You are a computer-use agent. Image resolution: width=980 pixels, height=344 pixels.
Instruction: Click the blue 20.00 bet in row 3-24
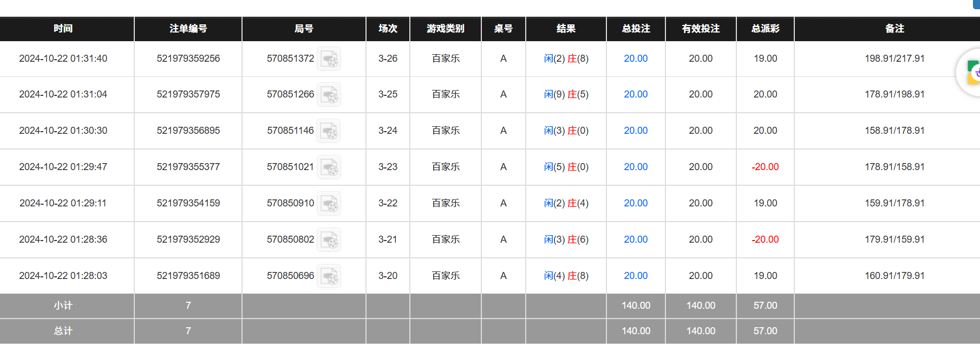click(x=636, y=131)
